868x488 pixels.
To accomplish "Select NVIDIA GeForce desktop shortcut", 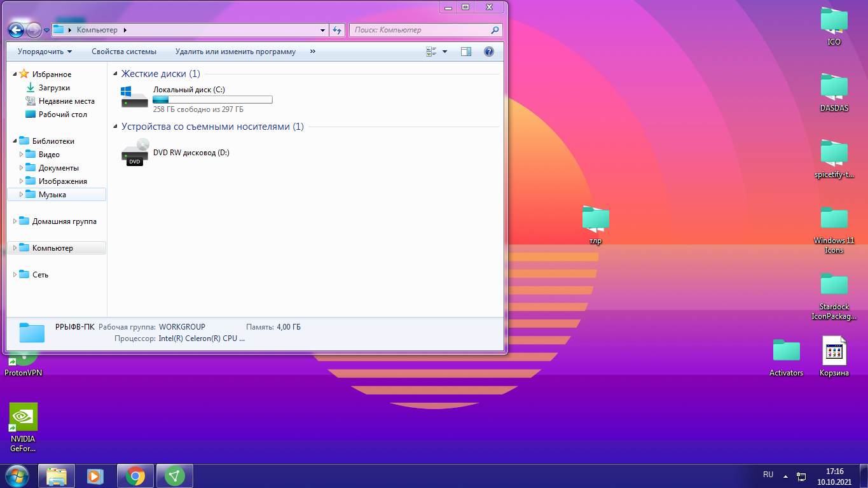I will [x=23, y=428].
